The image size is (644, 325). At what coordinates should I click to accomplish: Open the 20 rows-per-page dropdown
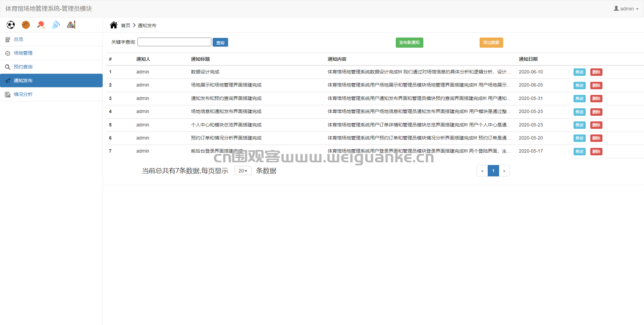pos(243,171)
